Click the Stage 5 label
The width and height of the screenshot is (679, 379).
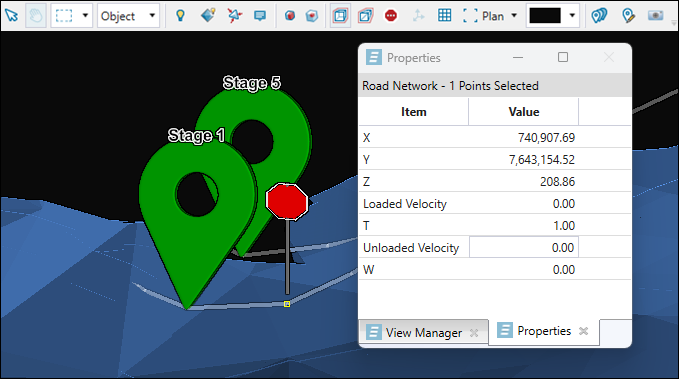click(x=252, y=83)
